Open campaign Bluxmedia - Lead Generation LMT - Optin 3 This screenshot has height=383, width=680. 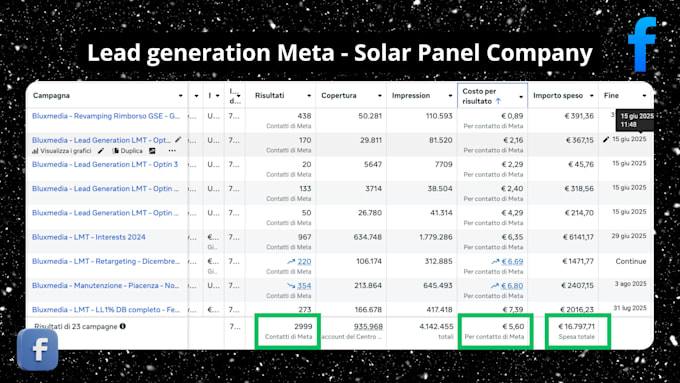[x=105, y=164]
